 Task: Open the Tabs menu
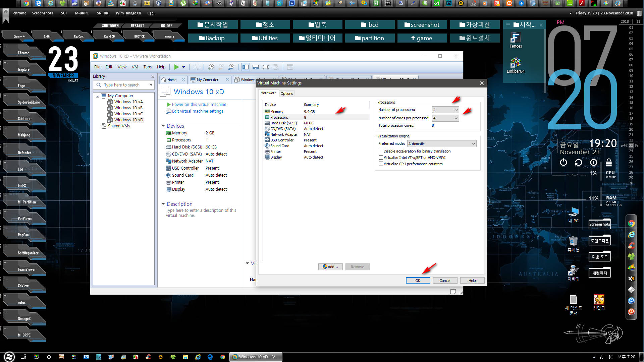(x=148, y=67)
